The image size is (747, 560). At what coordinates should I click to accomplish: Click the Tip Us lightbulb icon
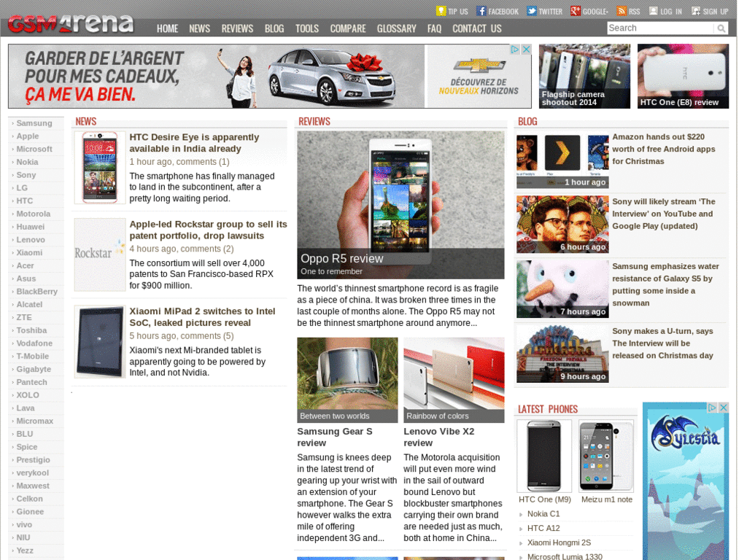[x=441, y=11]
